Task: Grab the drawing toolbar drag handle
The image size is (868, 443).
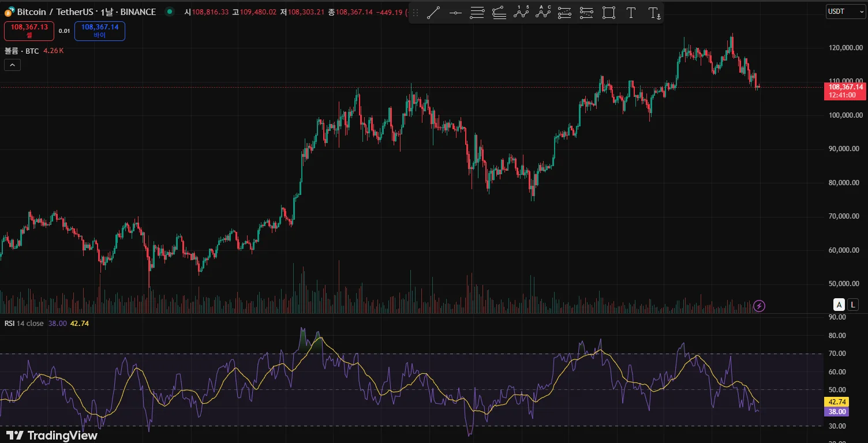Action: 415,13
